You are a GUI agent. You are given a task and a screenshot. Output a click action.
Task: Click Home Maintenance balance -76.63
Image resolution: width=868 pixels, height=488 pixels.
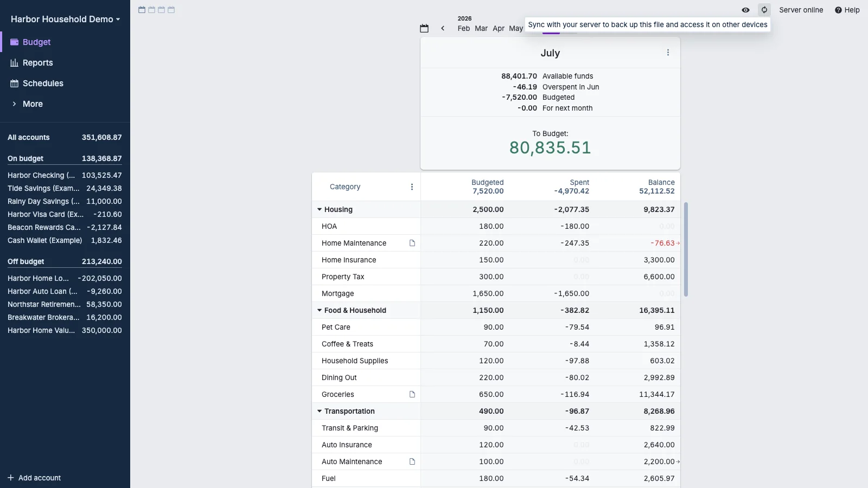tap(662, 243)
